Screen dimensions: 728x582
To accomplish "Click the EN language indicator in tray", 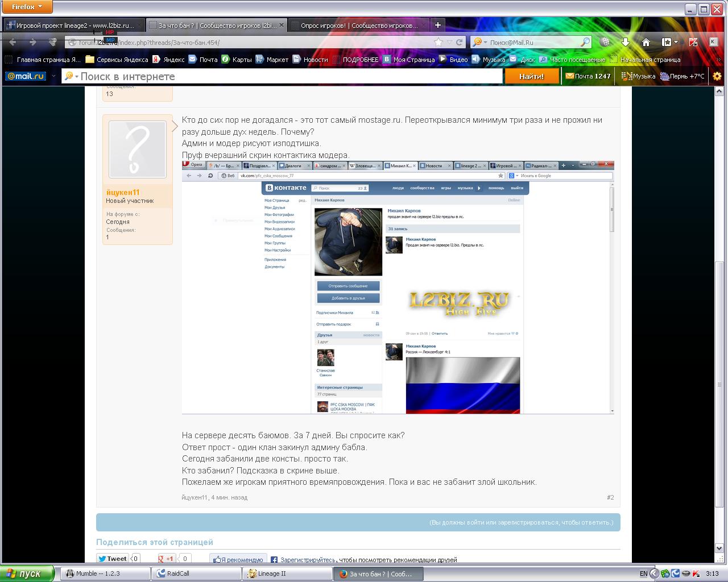I will pyautogui.click(x=643, y=573).
